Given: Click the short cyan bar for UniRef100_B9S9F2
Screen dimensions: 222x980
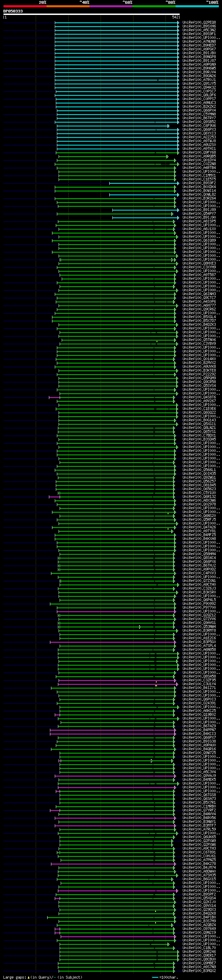Looking at the screenshot, I should [144, 183].
